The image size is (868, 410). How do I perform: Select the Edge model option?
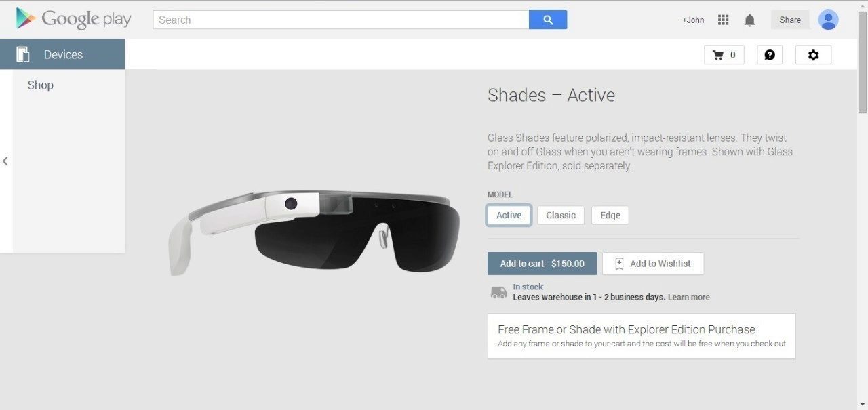coord(610,215)
